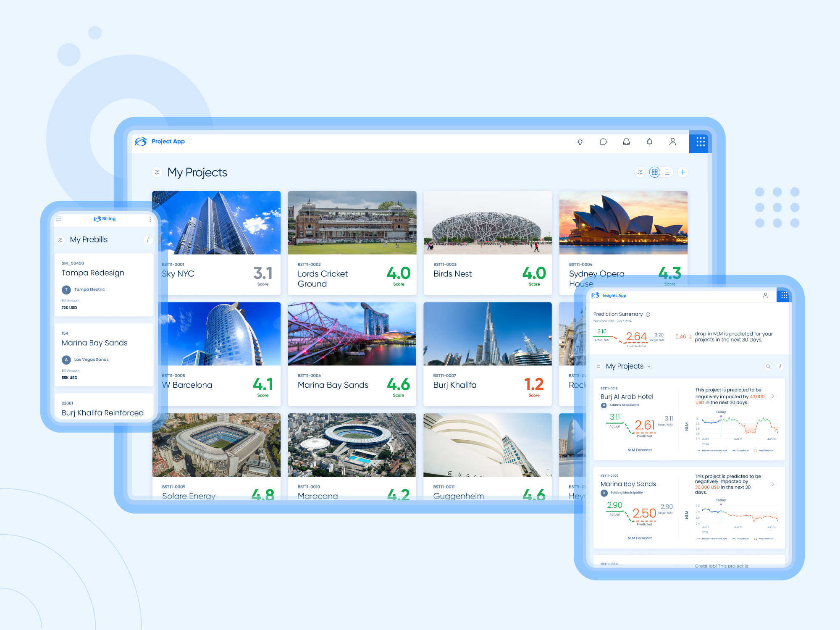Click the Burj Khalifa Reinforced prebill title
840x630 pixels.
point(102,413)
